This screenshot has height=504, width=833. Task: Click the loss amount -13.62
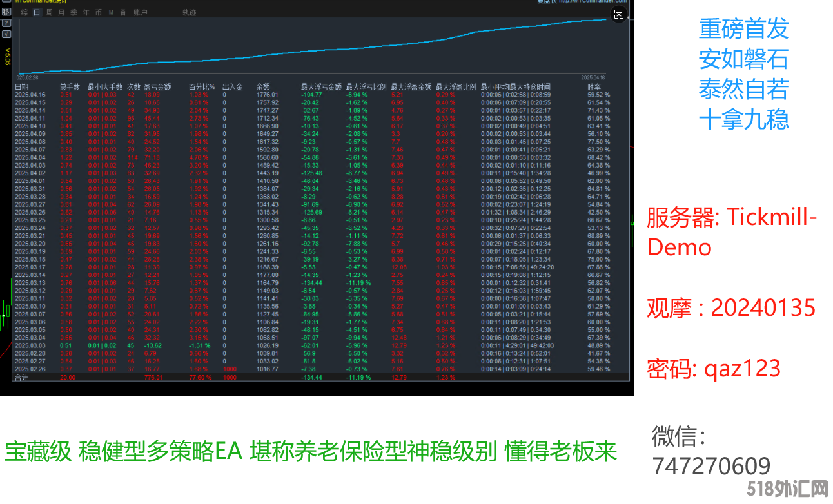click(x=153, y=345)
